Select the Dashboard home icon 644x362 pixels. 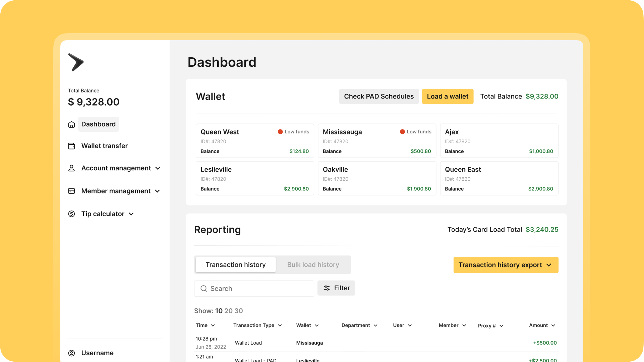(x=71, y=124)
